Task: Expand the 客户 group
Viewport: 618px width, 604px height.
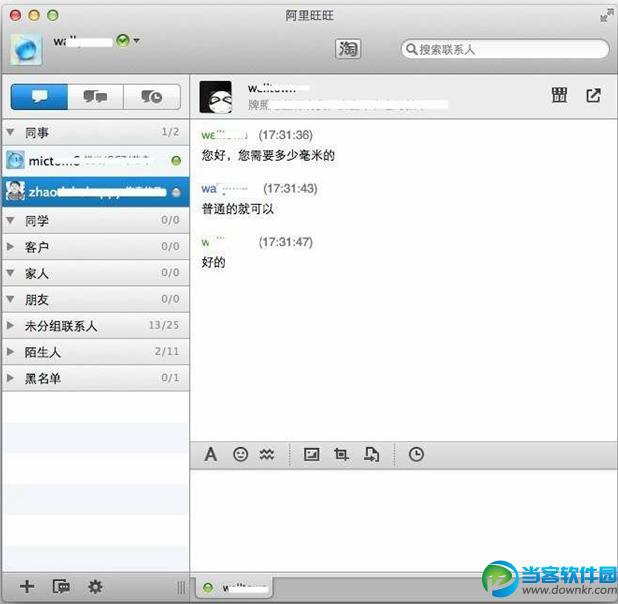Action: 11,246
